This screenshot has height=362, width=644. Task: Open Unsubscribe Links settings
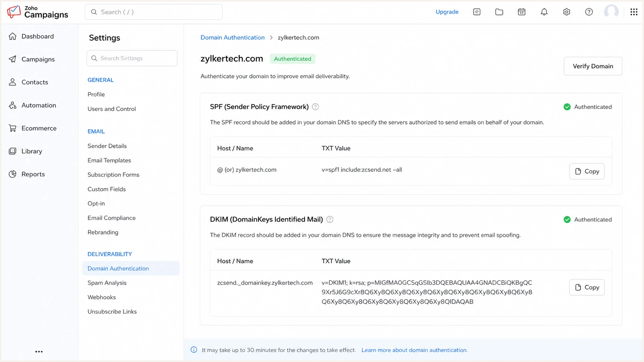[x=112, y=312]
